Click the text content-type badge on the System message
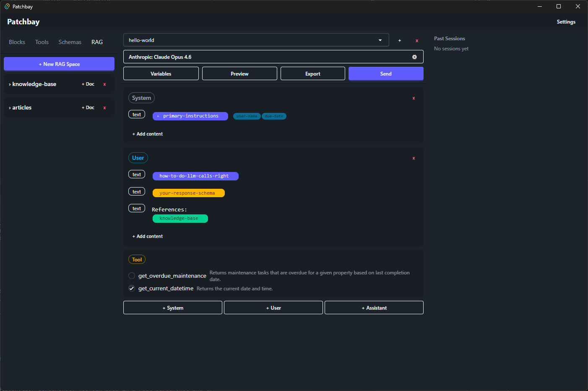Viewport: 588px width, 391px height. coord(137,114)
